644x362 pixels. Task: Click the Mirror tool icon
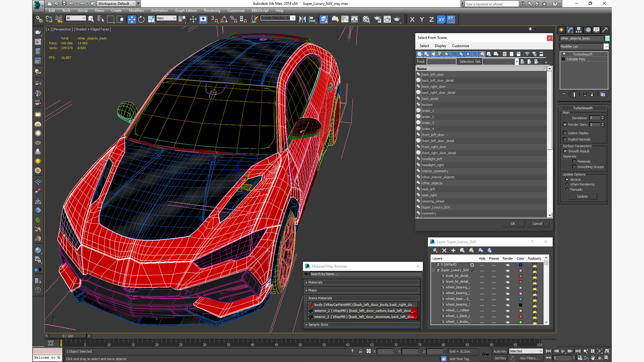pyautogui.click(x=303, y=19)
